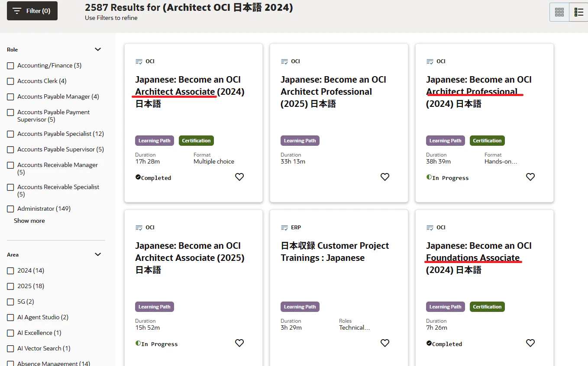
Task: Check Accounts Receivable Specialist (5) filter
Action: point(10,187)
